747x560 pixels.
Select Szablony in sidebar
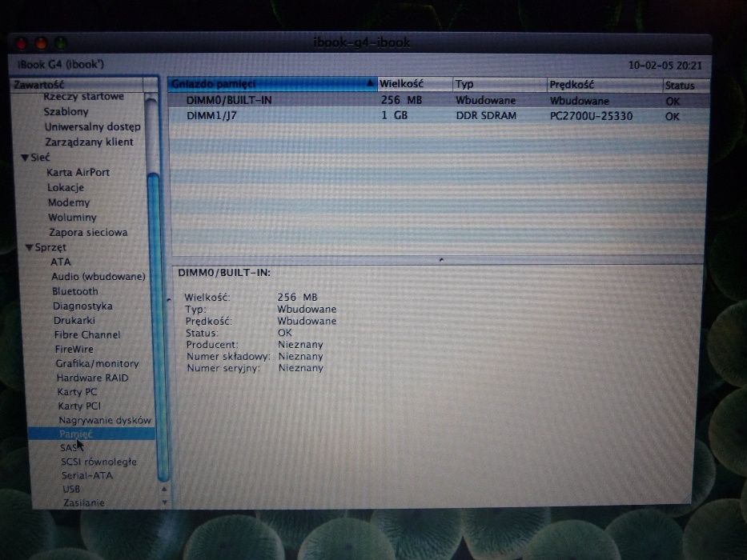pyautogui.click(x=66, y=112)
